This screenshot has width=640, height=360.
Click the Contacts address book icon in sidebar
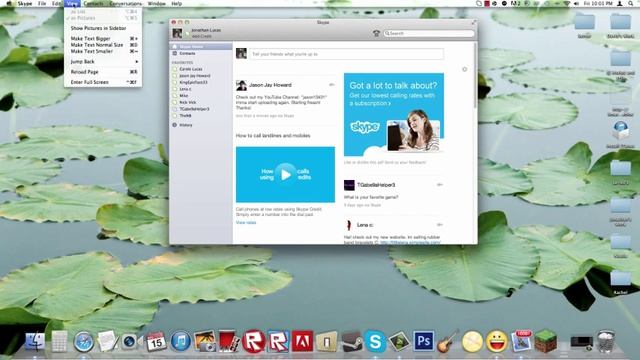tap(175, 53)
